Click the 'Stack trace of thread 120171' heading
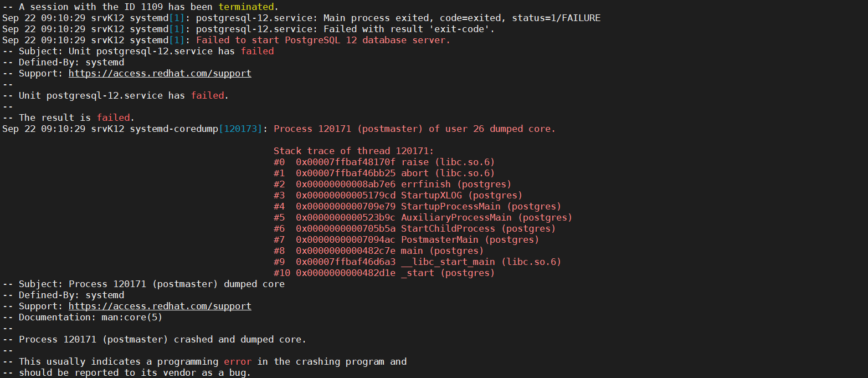The image size is (868, 378). 353,151
